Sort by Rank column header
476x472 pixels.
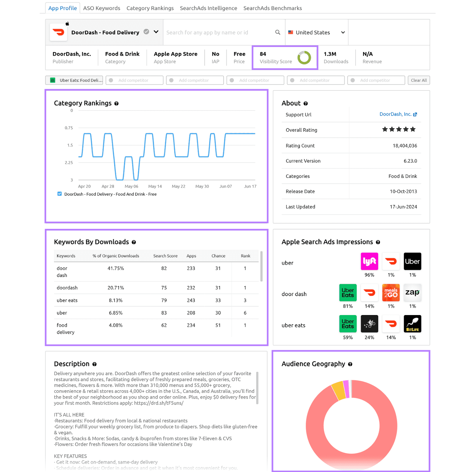pos(245,256)
